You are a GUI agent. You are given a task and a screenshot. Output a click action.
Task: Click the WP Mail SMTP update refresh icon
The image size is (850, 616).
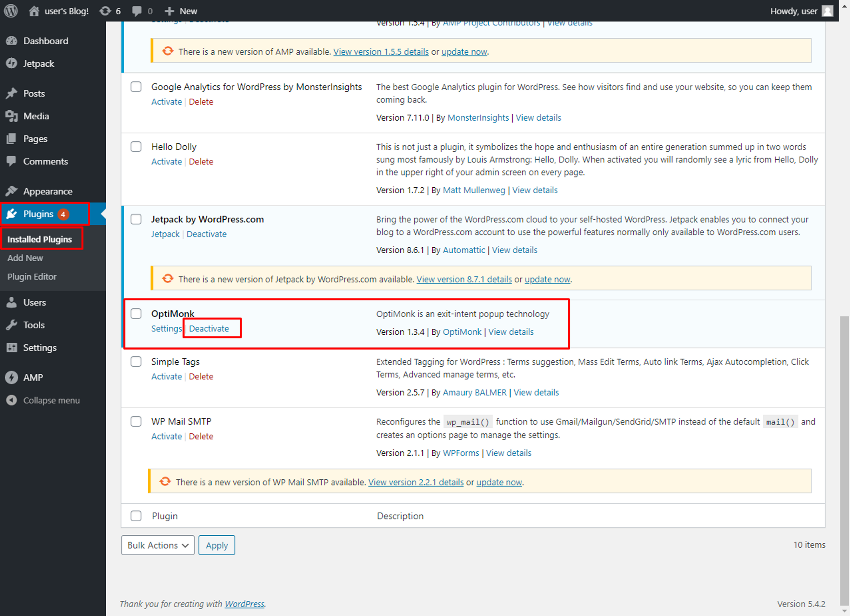165,481
